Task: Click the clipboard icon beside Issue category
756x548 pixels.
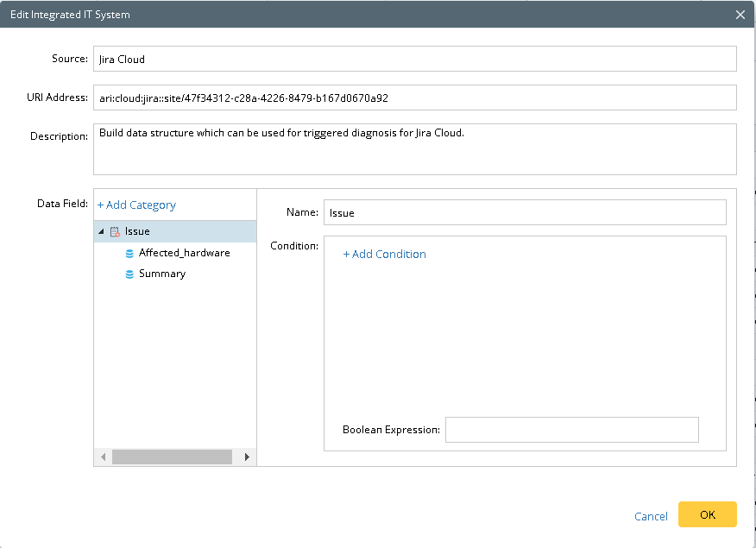Action: [117, 231]
